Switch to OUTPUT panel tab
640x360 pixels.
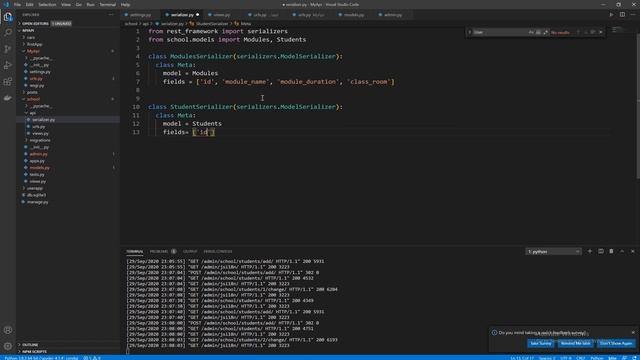pos(190,251)
